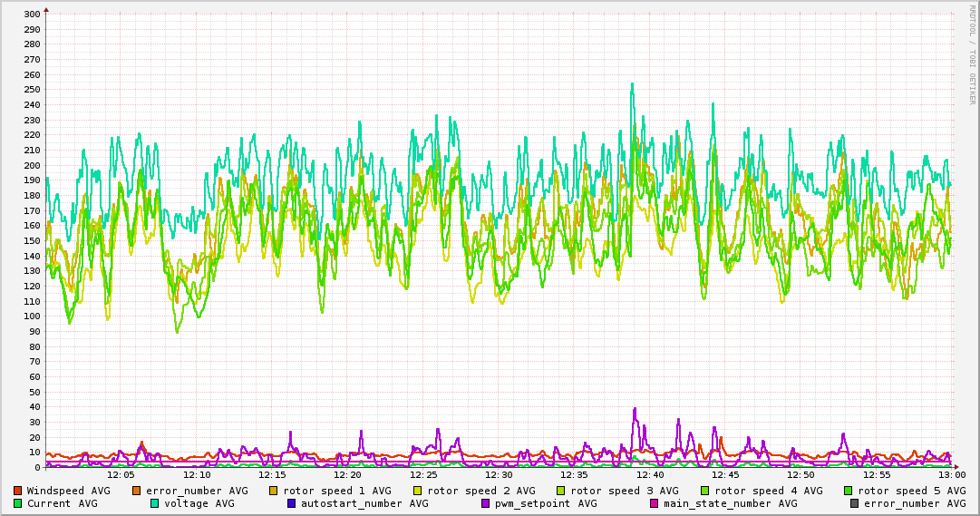Select the 'voltage AVG' legend text
Screen dimensions: 980x516
tap(199, 503)
